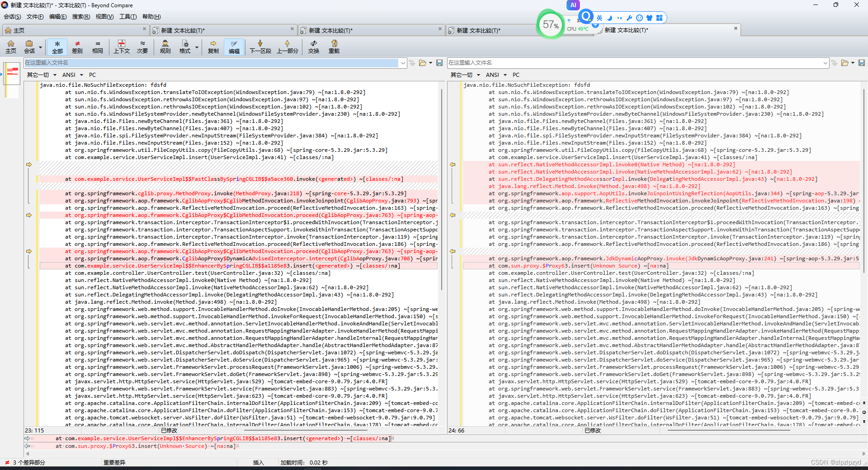This screenshot has height=470, width=868.
Task: Click the 3 个差异部分 status bar text
Action: tap(29, 462)
